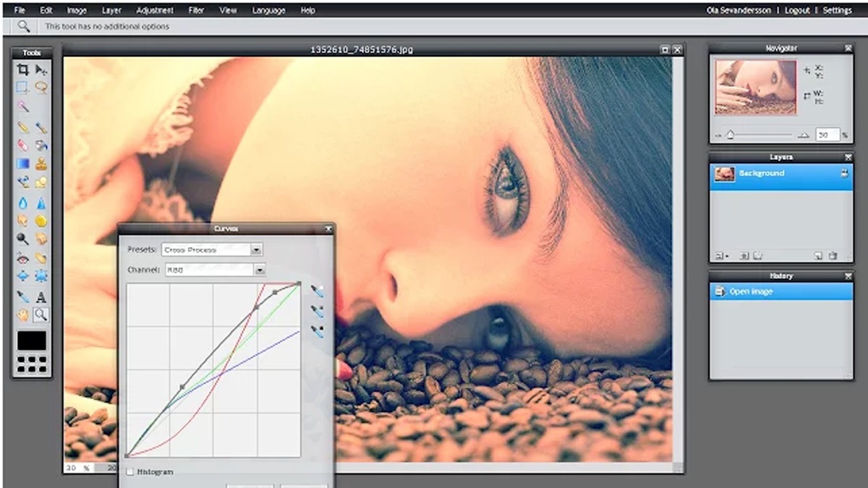The image size is (868, 488).
Task: Select the Crop tool
Action: [23, 70]
